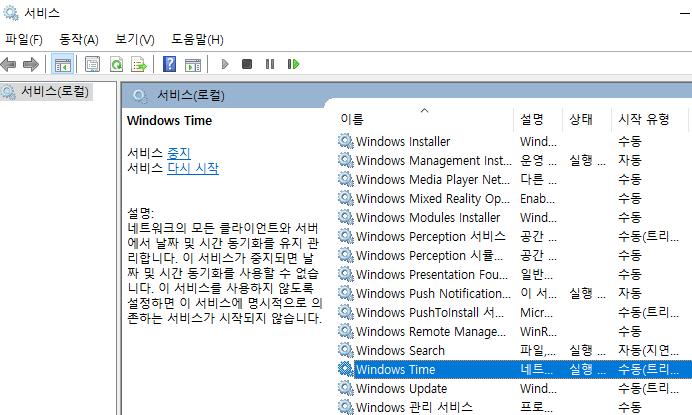Viewport: 692px width, 415px height.
Task: Sort by the 상태 column header
Action: [587, 119]
